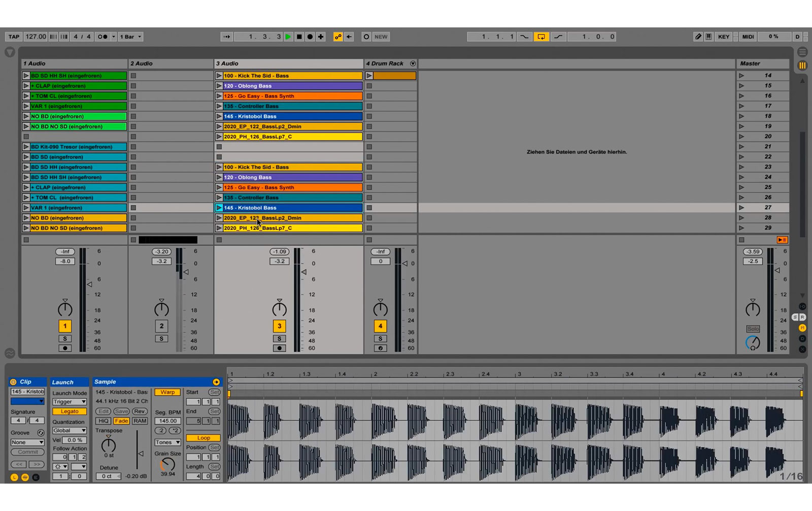Viewport: 812px width, 511px height.
Task: Show the browser using the triangle icon
Action: pos(10,52)
